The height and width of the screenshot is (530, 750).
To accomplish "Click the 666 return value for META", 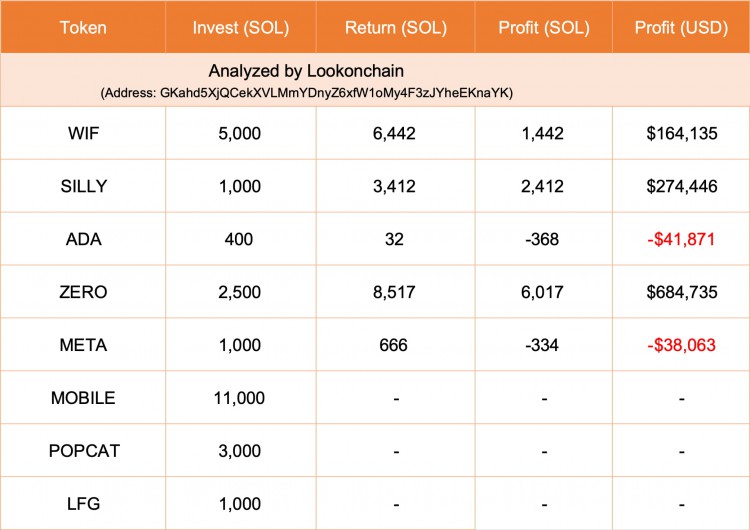I will tap(393, 345).
